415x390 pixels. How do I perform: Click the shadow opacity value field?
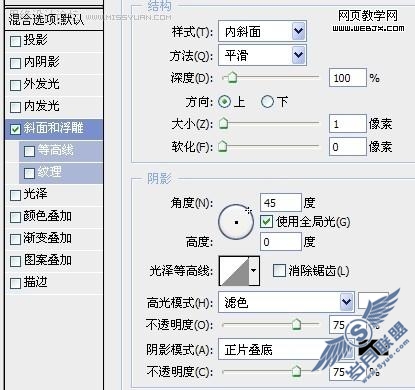[347, 372]
